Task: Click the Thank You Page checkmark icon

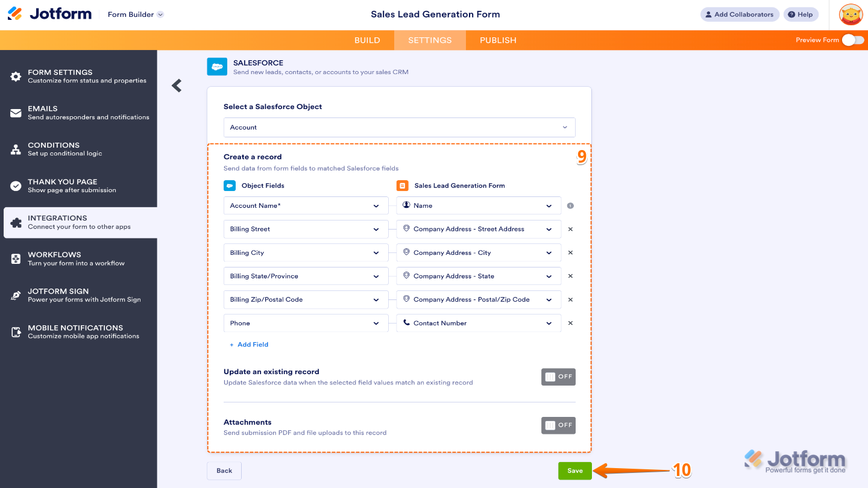Action: 16,186
